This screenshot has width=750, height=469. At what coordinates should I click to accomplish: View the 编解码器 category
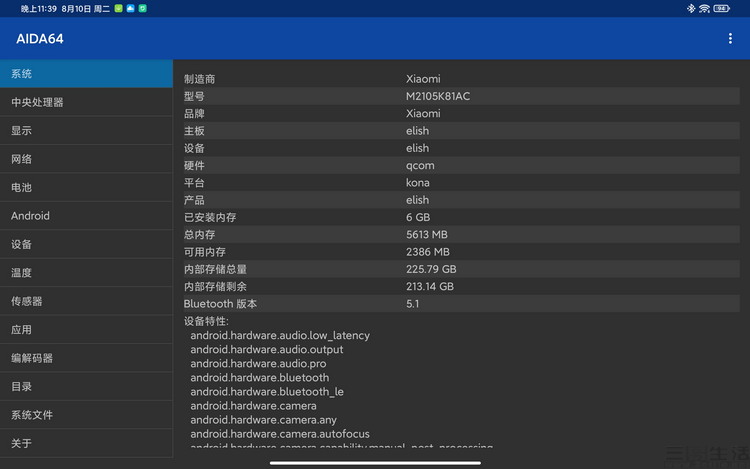coord(86,358)
